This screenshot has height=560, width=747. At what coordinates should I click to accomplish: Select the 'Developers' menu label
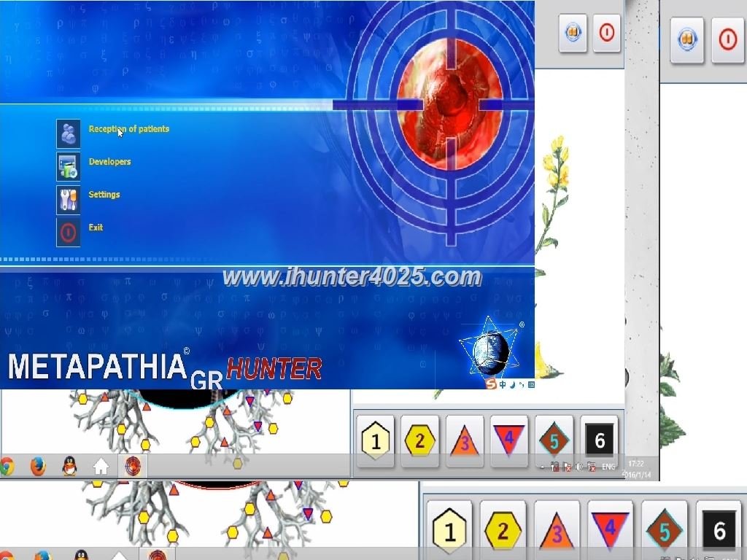(109, 161)
